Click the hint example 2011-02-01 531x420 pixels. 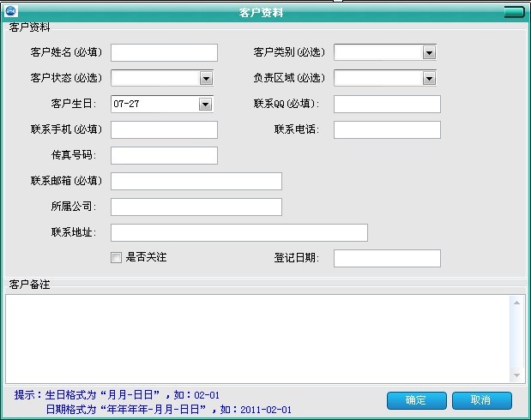click(266, 410)
